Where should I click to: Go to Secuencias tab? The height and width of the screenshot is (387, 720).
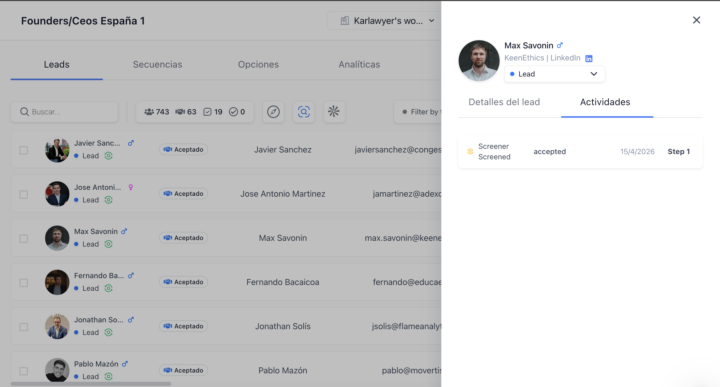(158, 64)
